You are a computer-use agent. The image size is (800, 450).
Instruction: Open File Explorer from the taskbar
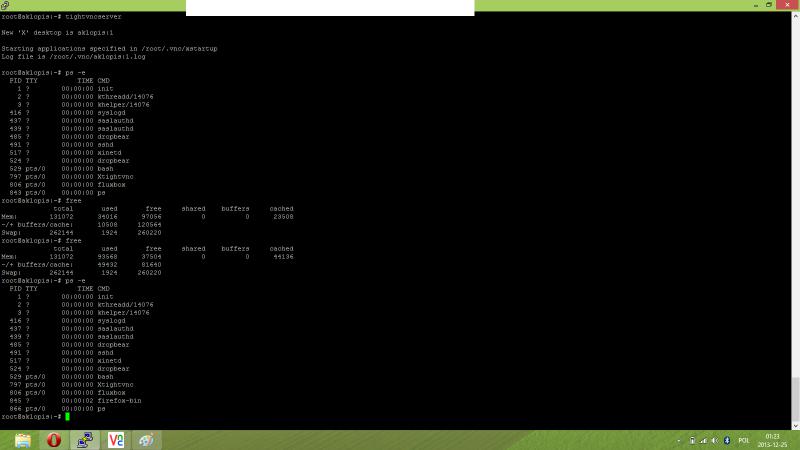pyautogui.click(x=22, y=440)
